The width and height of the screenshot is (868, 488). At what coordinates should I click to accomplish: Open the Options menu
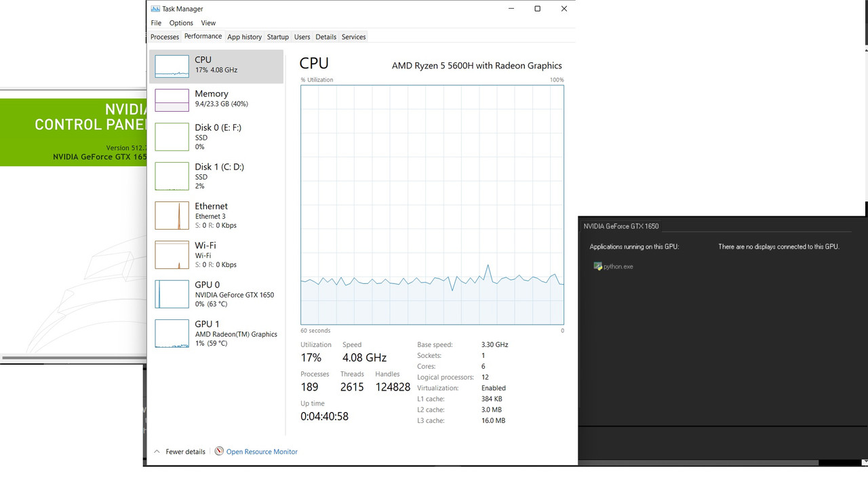[181, 23]
